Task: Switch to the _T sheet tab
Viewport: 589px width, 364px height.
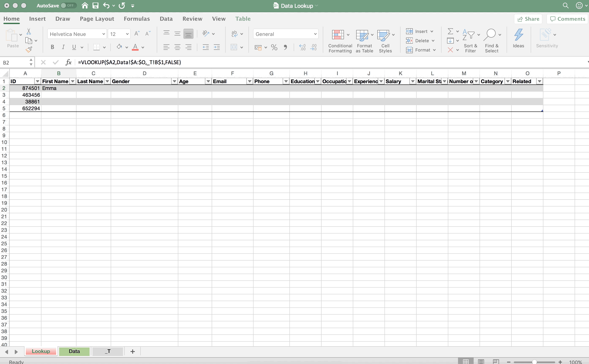Action: [108, 351]
